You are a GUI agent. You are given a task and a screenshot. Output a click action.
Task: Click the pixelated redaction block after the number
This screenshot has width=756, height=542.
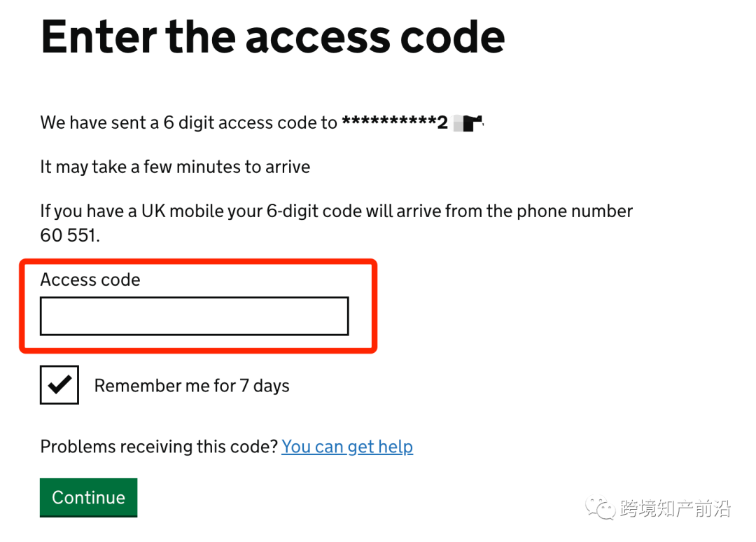click(x=468, y=123)
